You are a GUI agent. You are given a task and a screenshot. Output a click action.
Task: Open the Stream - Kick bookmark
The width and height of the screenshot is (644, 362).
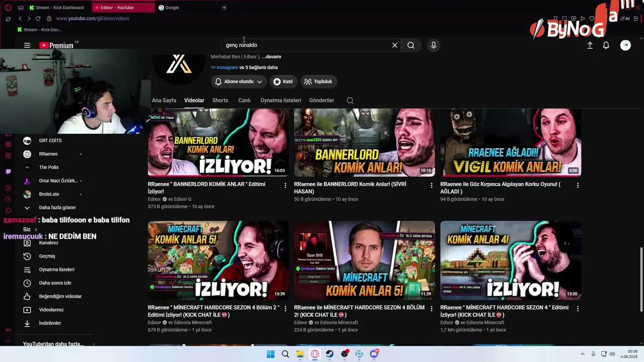coord(39,30)
